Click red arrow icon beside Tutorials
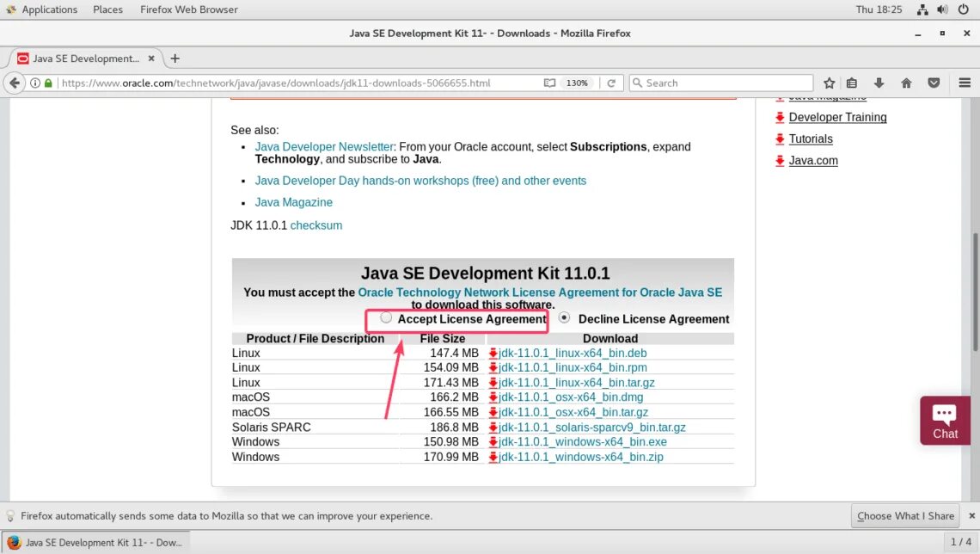Viewport: 980px width, 554px height. click(780, 138)
